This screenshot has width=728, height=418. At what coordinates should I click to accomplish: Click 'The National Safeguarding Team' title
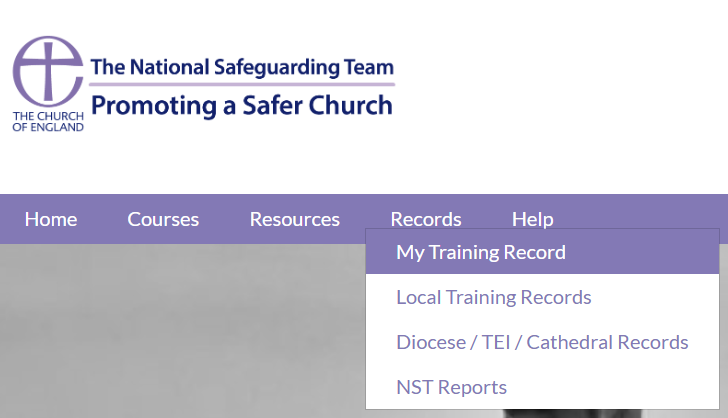[x=241, y=67]
